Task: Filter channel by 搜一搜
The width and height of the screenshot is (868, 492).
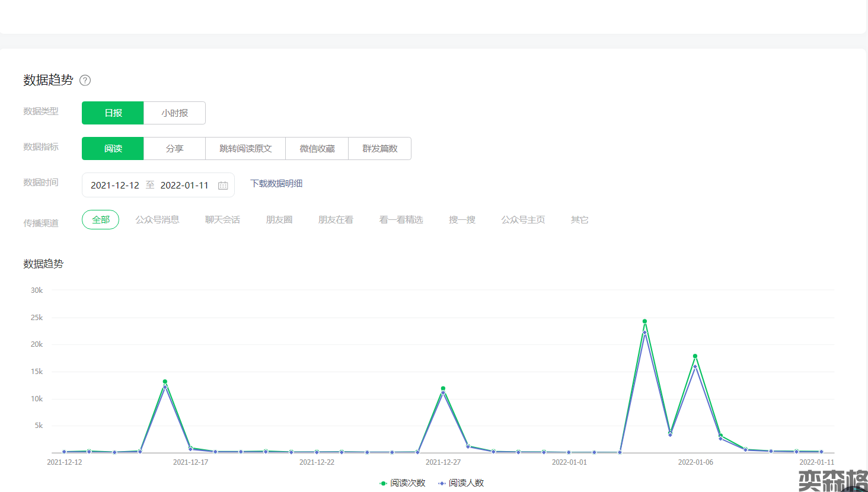Action: (462, 219)
